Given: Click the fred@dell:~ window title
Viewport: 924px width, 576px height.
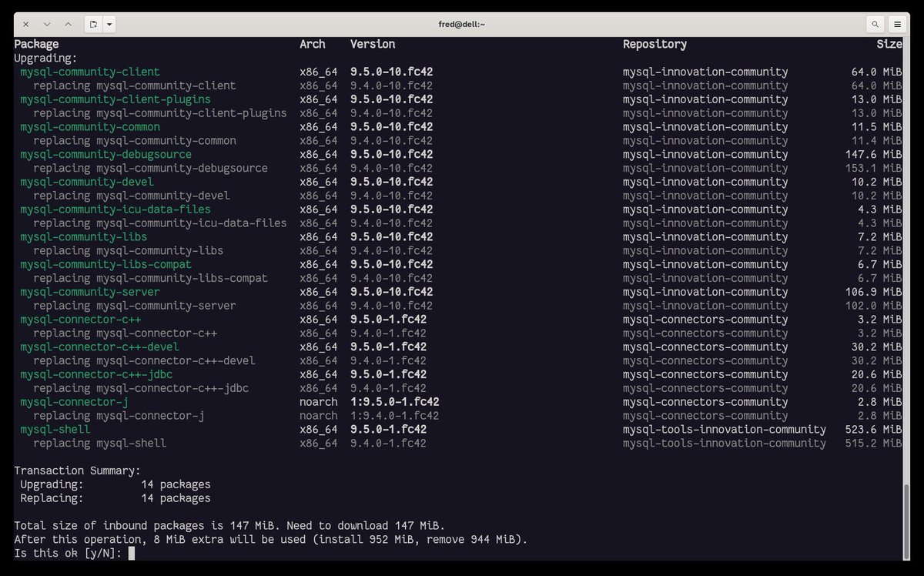Looking at the screenshot, I should click(x=461, y=25).
